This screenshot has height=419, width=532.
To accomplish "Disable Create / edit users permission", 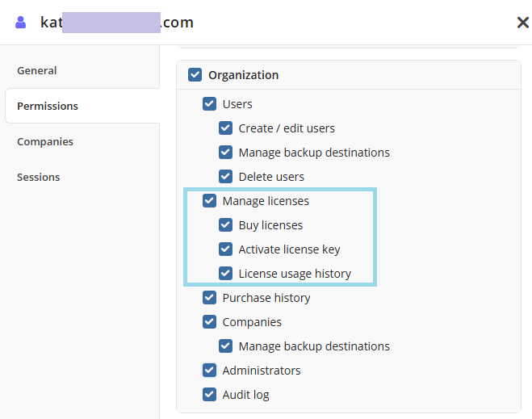I will 225,128.
